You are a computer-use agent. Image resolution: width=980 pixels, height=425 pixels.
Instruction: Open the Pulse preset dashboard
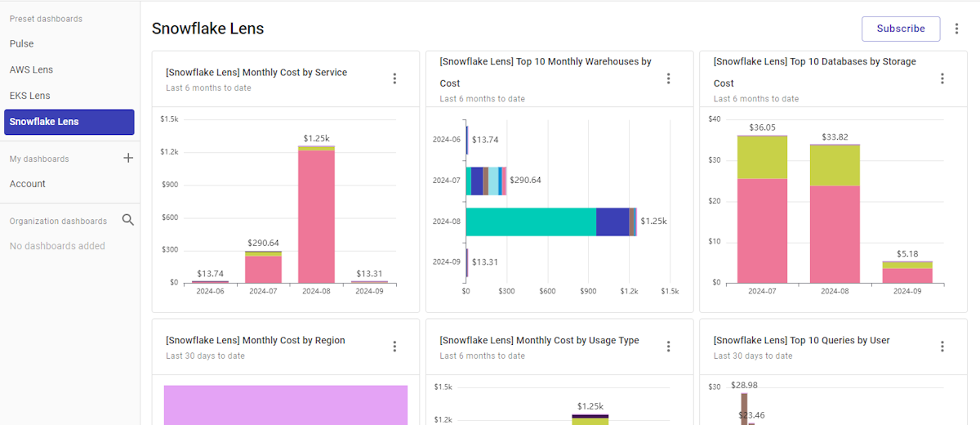tap(22, 43)
